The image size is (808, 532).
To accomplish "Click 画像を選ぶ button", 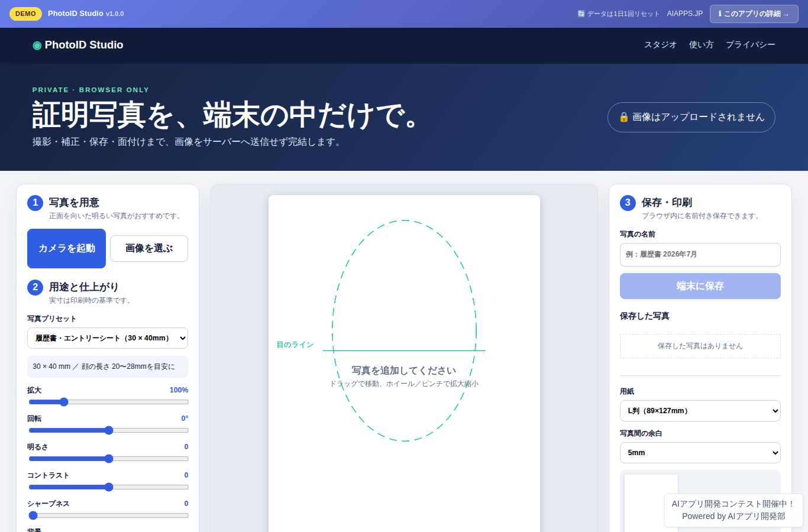I will [x=149, y=248].
